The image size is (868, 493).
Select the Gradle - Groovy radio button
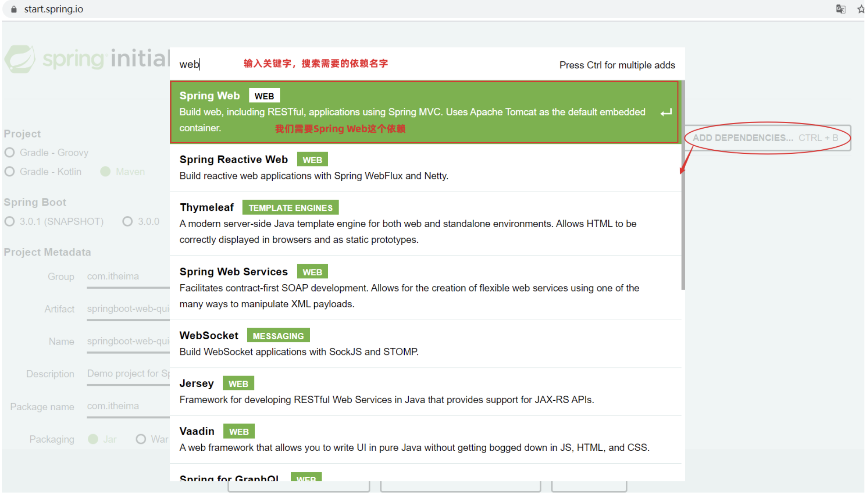click(x=10, y=153)
